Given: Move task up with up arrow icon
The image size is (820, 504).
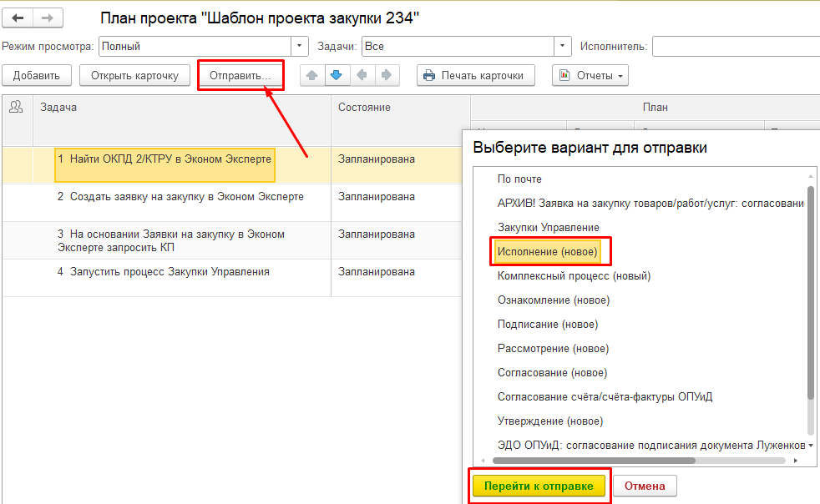Looking at the screenshot, I should pos(312,75).
